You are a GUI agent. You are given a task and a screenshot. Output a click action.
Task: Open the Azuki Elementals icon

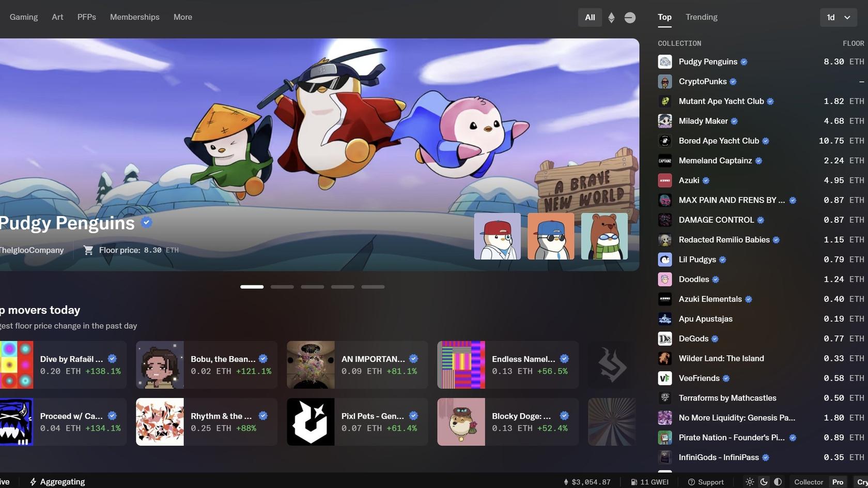click(x=665, y=299)
